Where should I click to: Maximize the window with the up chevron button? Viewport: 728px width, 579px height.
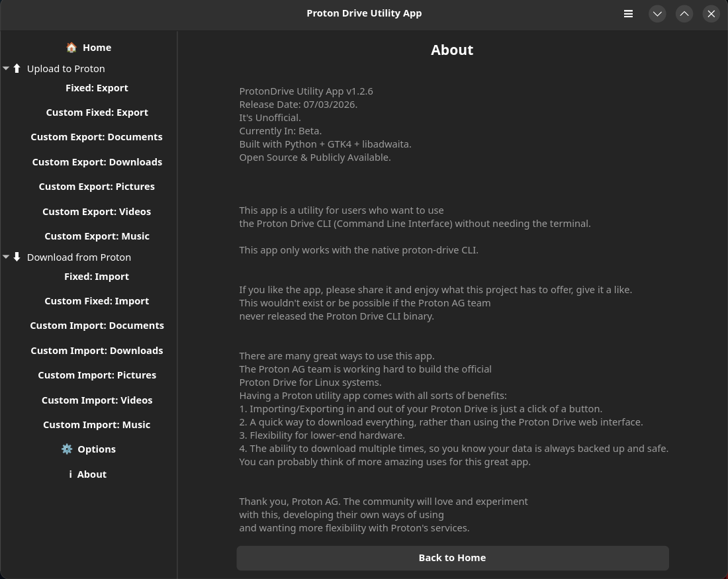point(684,14)
